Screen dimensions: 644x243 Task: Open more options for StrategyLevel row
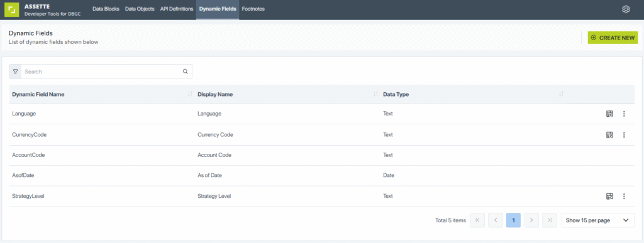(624, 197)
